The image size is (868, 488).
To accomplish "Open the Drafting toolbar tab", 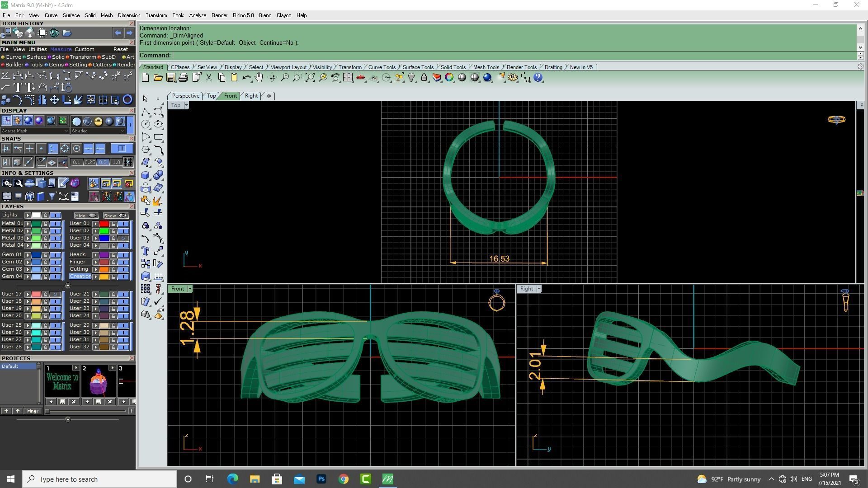I will point(553,67).
